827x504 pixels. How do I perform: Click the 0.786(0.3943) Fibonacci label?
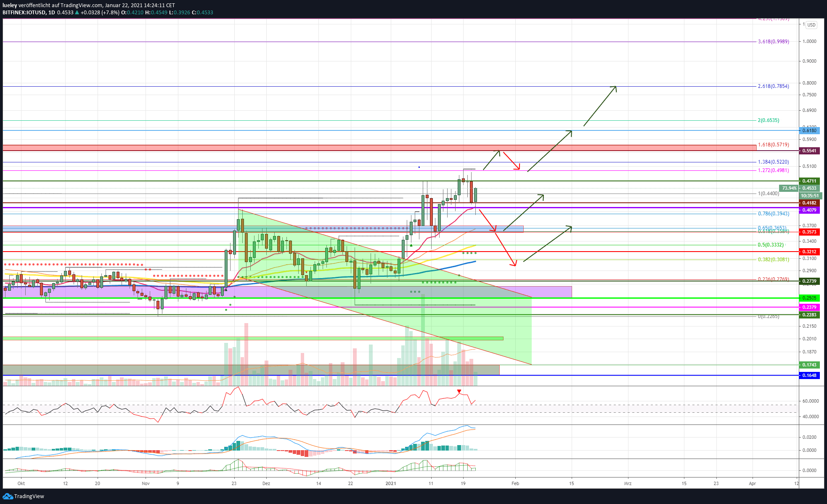773,214
